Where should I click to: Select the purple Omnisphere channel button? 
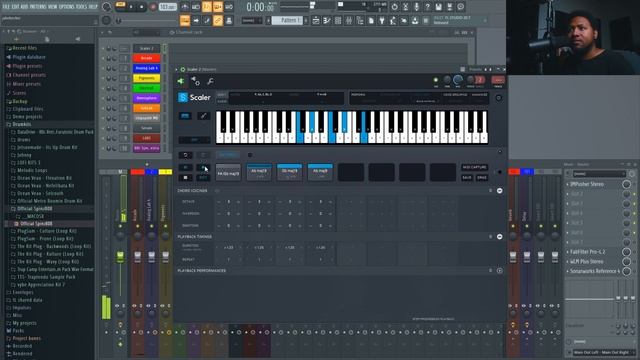[x=146, y=98]
